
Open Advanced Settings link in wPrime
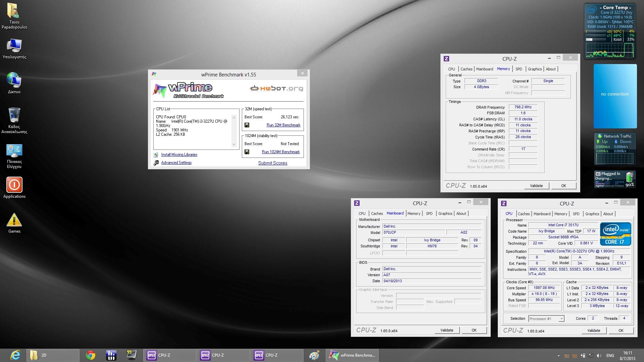pos(176,163)
